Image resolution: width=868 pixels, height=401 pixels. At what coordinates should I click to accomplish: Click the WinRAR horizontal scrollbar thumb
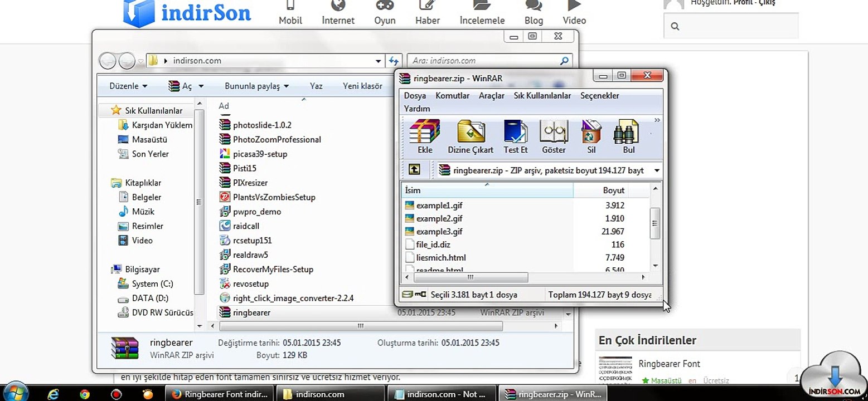(x=471, y=277)
